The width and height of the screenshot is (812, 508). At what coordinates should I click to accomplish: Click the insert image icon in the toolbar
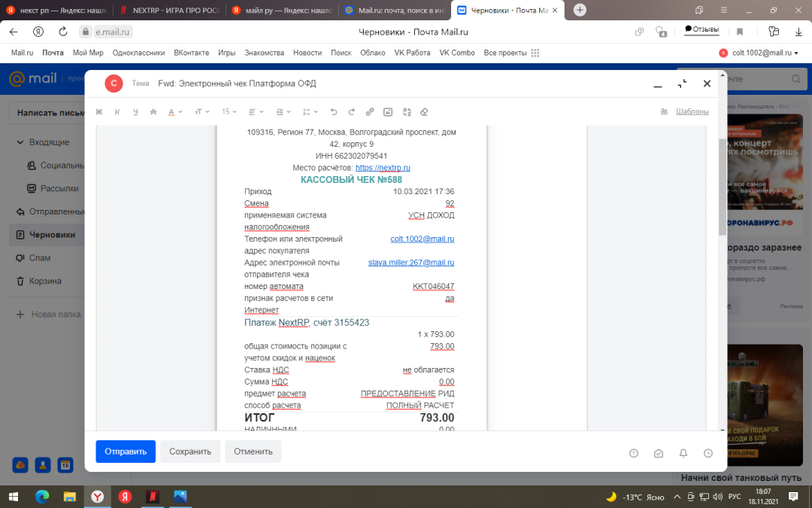point(388,111)
